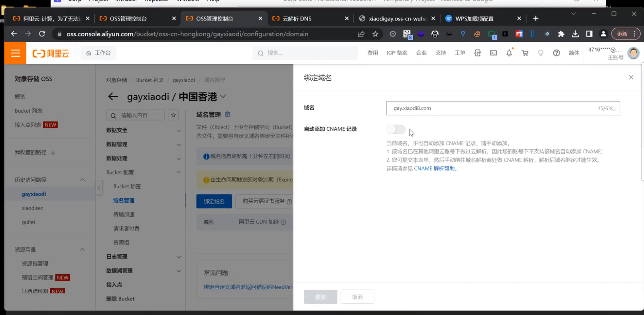Screen dimensions: 644x315
Task: Open Bucket 列表 in left sidebar
Action: click(x=29, y=111)
